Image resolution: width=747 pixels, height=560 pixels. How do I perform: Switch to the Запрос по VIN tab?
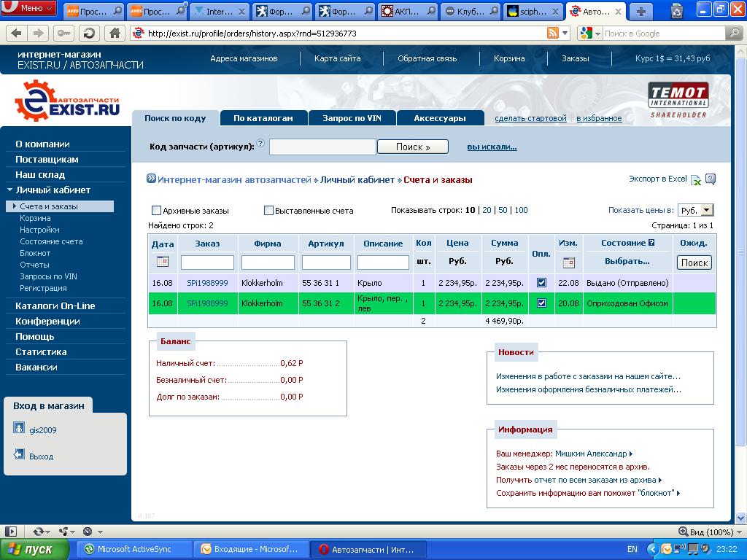tap(352, 118)
